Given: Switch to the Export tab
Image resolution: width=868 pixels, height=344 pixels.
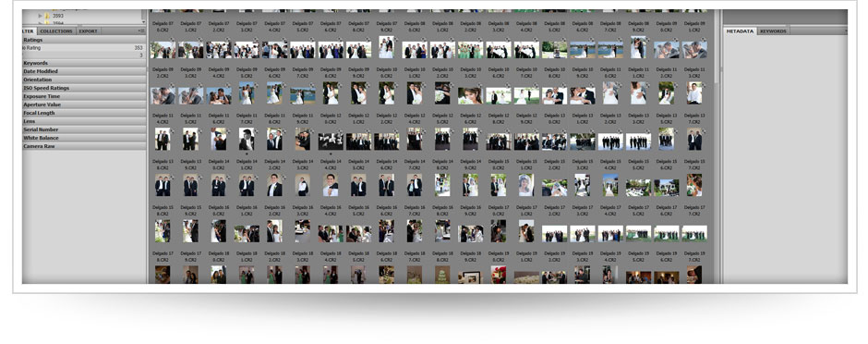Looking at the screenshot, I should [x=88, y=31].
